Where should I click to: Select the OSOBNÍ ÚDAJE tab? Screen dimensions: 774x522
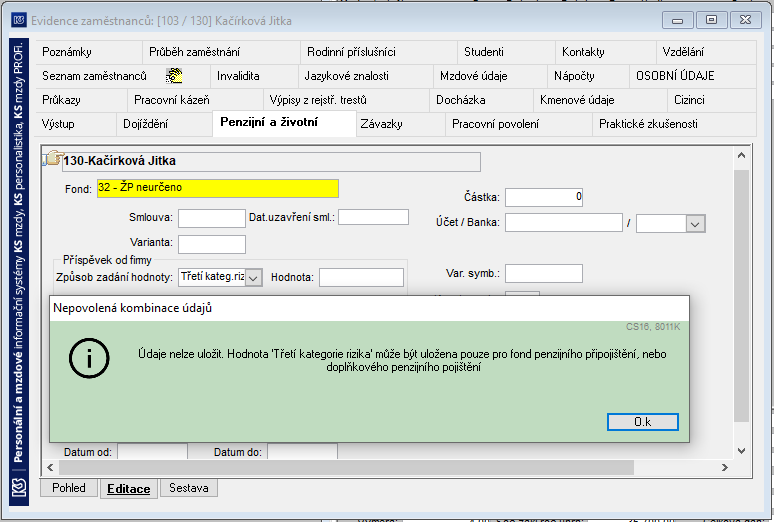point(675,76)
